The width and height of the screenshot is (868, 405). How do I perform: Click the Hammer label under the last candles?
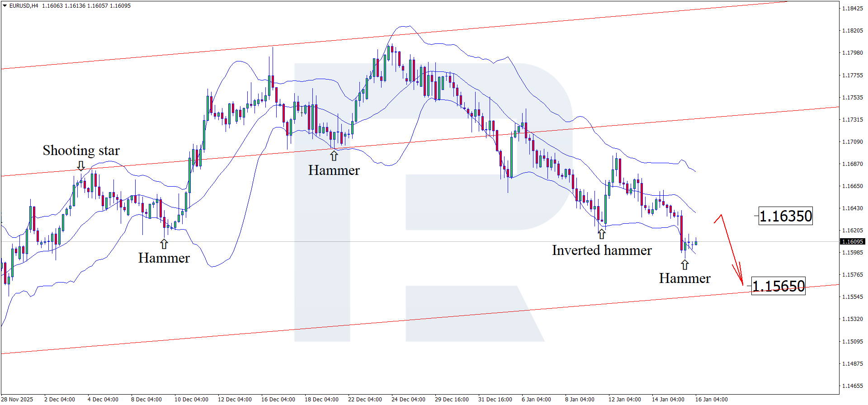[x=684, y=278]
